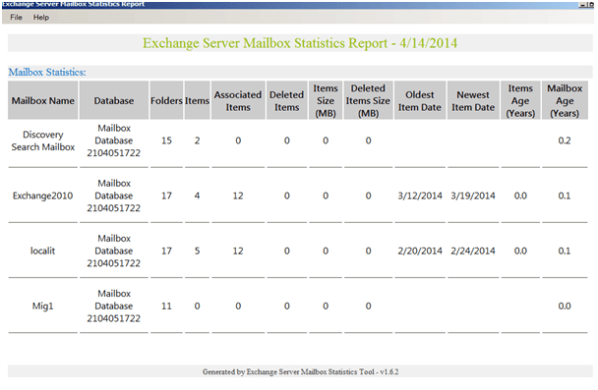Click the Database cell in Exchange2010 row
The width and height of the screenshot is (598, 390).
pos(114,196)
